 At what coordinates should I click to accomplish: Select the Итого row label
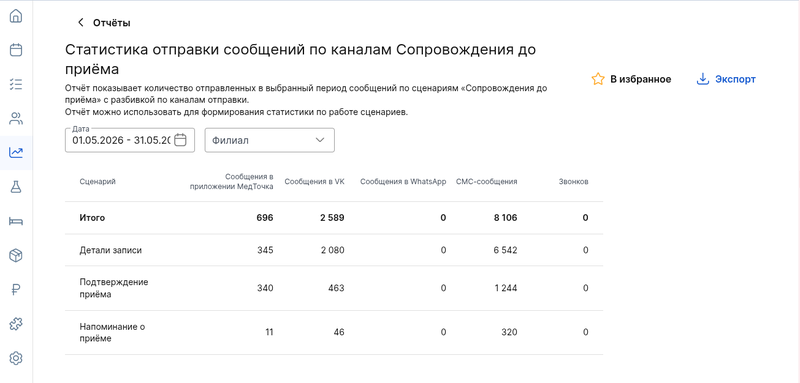[92, 218]
